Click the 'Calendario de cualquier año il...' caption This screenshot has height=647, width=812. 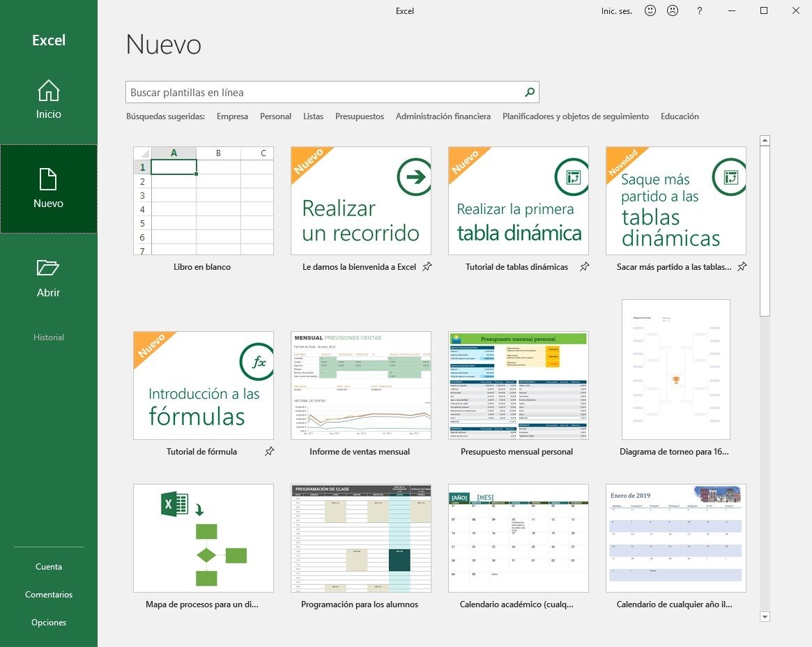674,604
